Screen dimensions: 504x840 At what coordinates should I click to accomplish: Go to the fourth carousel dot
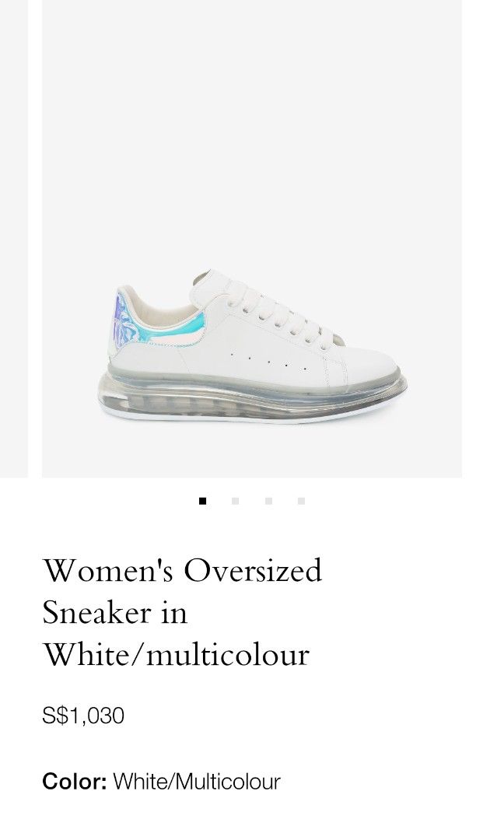[x=301, y=501]
